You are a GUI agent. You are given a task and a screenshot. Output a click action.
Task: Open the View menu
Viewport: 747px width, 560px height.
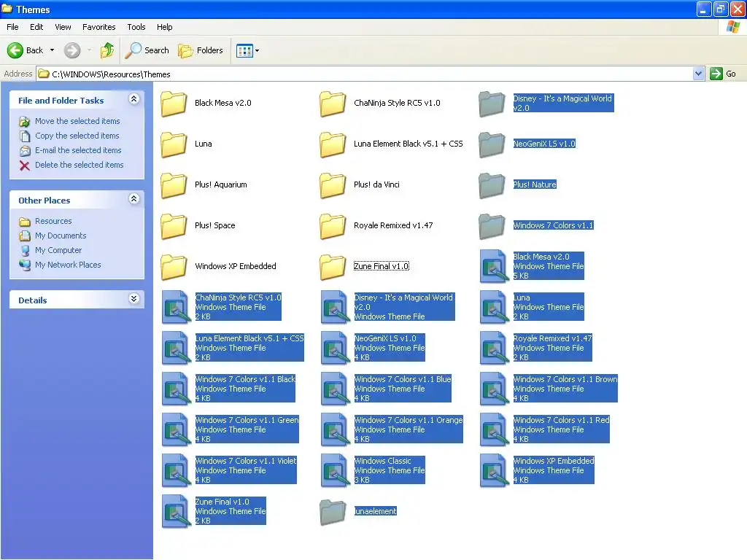pyautogui.click(x=63, y=27)
